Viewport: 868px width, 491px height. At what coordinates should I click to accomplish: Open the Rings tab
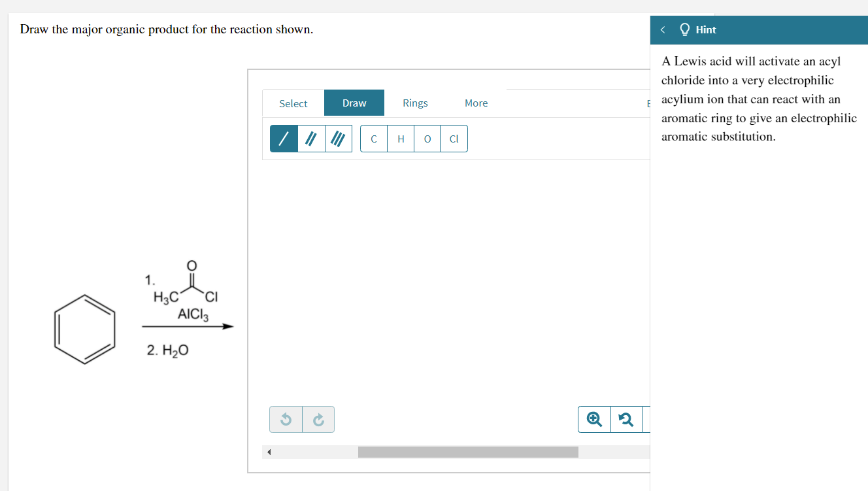click(415, 103)
